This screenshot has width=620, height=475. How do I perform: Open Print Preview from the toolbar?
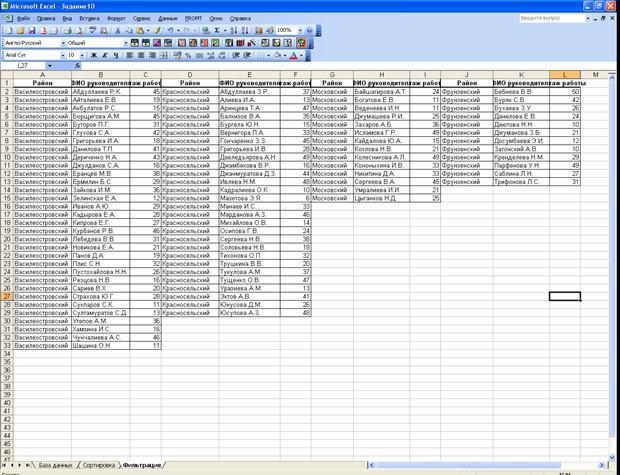click(x=79, y=30)
